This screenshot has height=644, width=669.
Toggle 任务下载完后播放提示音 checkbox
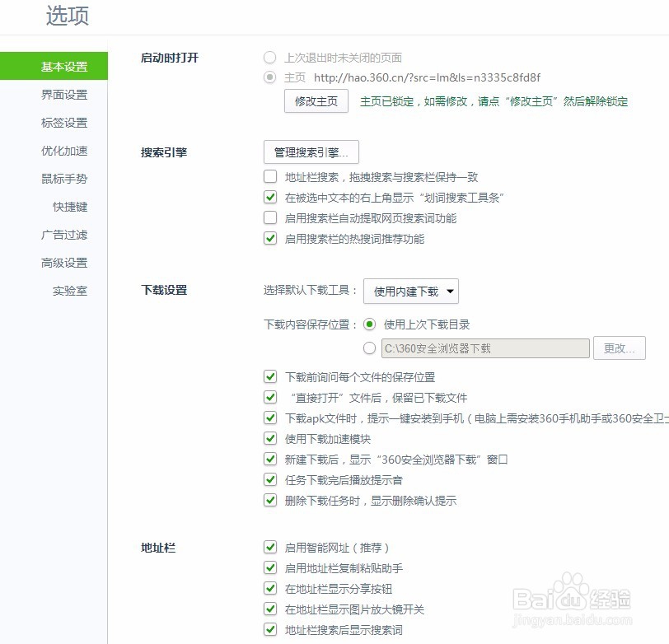pyautogui.click(x=270, y=479)
